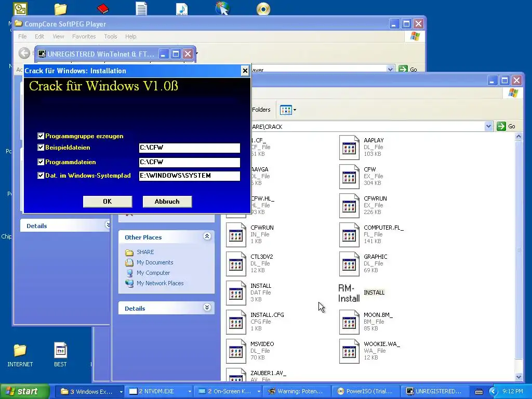The image size is (532, 399).
Task: Click Go button in CompCore SoftPEG window
Action: 408,69
